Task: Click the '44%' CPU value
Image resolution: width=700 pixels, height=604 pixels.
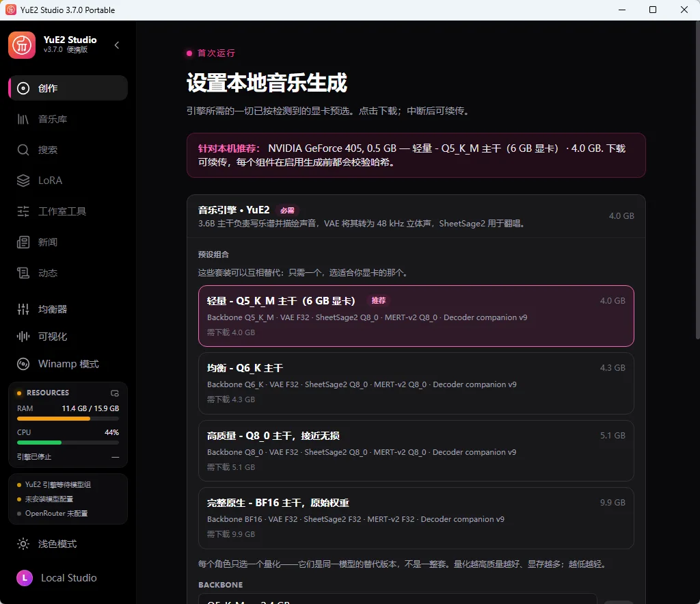Action: click(x=111, y=432)
